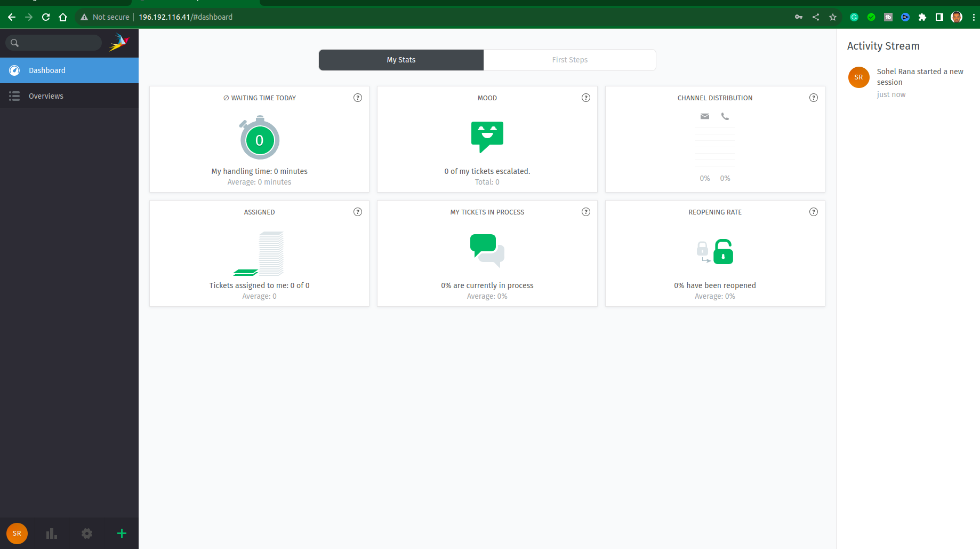This screenshot has height=549, width=980.
Task: Open Chrome three-dot menu
Action: click(974, 17)
